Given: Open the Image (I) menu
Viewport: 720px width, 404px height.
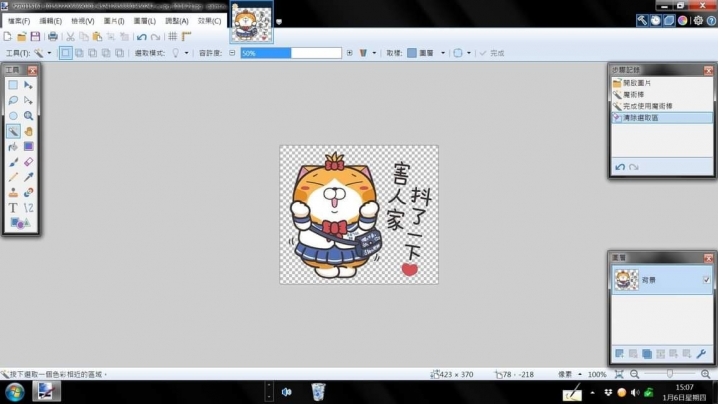Looking at the screenshot, I should pos(114,21).
